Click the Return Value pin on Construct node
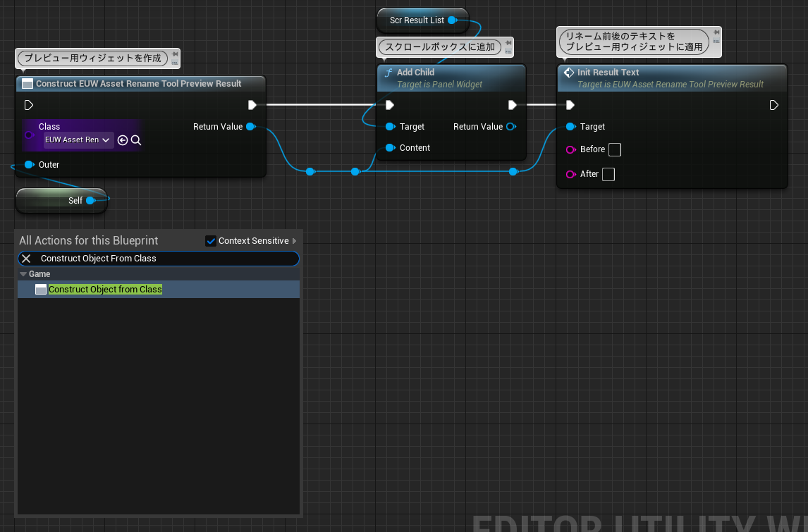The height and width of the screenshot is (532, 808). click(251, 127)
